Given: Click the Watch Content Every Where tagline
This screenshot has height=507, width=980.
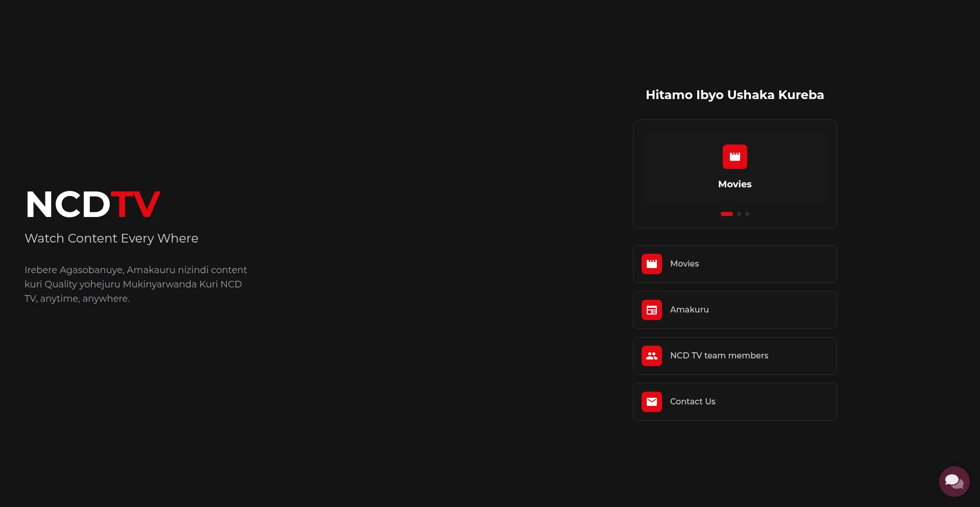Looking at the screenshot, I should click(111, 238).
